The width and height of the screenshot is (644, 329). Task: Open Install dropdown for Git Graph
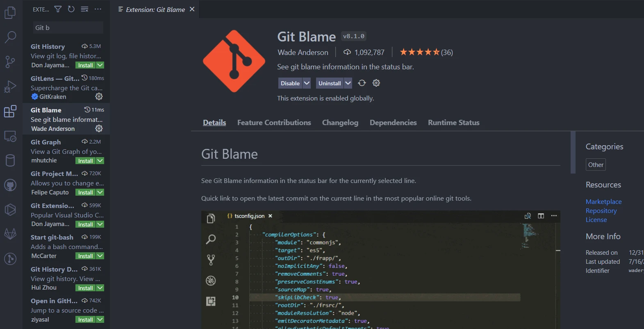click(100, 161)
